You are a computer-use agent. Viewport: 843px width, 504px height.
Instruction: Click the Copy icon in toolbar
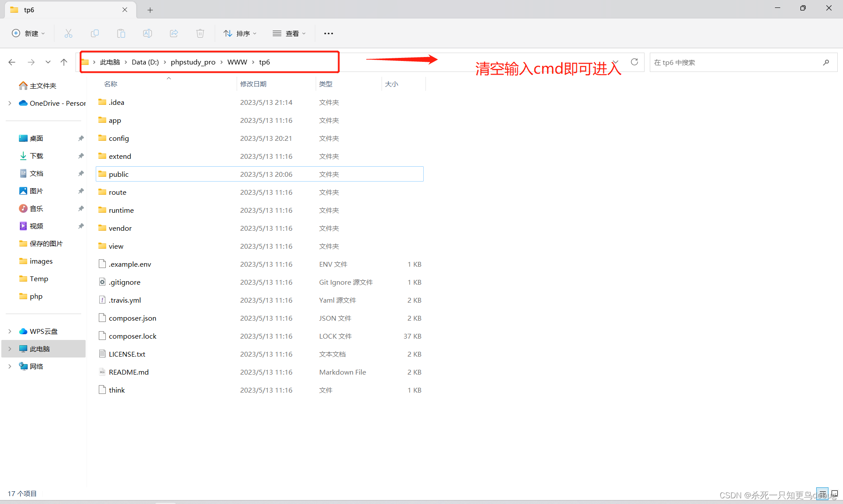click(95, 33)
